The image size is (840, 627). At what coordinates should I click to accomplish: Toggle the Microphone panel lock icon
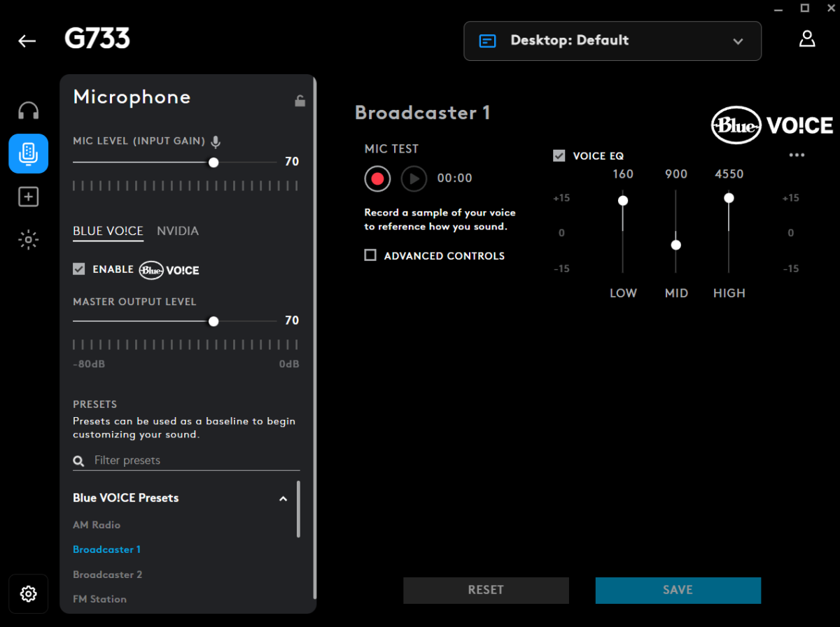tap(300, 101)
